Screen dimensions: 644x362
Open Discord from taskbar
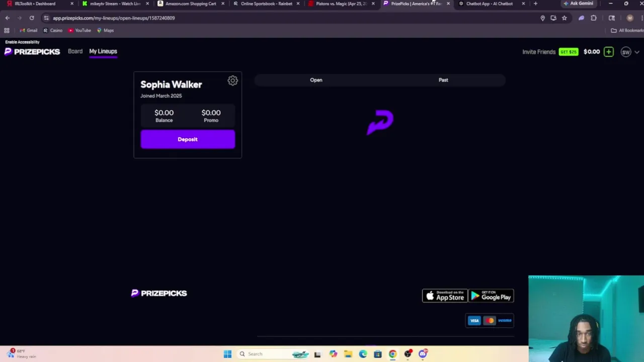click(423, 354)
